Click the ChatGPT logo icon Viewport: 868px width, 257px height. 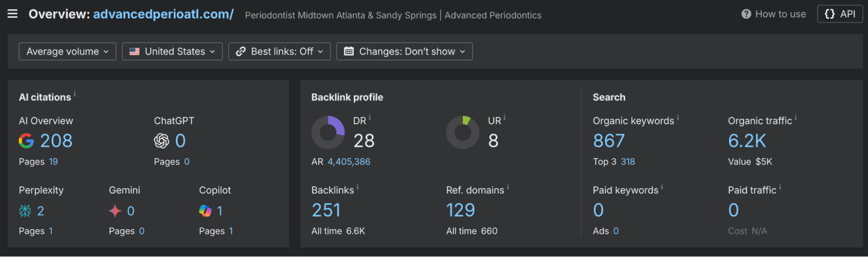click(162, 141)
